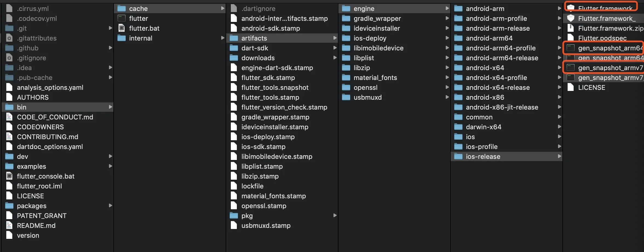Open the examples folder row
This screenshot has height=252, width=644.
tap(58, 166)
